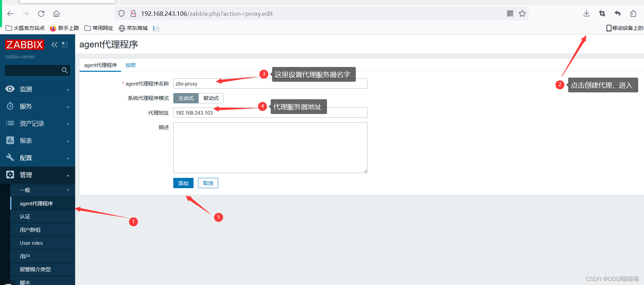Select 被动式 proxy mode
The width and height of the screenshot is (644, 285).
(x=211, y=98)
